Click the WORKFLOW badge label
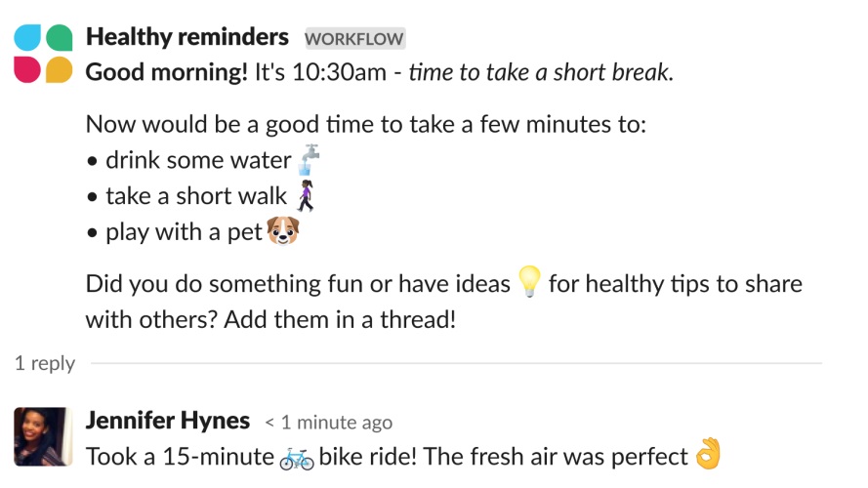Screen dimensions: 868x488 coord(354,39)
